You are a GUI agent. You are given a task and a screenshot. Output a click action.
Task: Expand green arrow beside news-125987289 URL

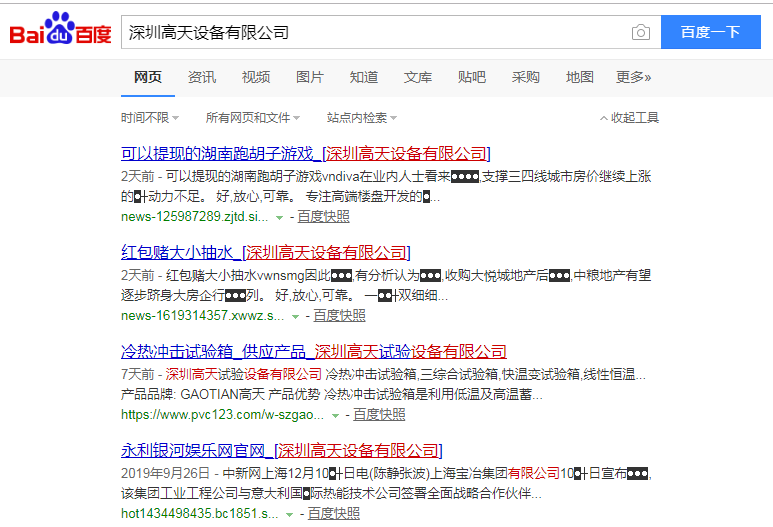click(x=280, y=218)
